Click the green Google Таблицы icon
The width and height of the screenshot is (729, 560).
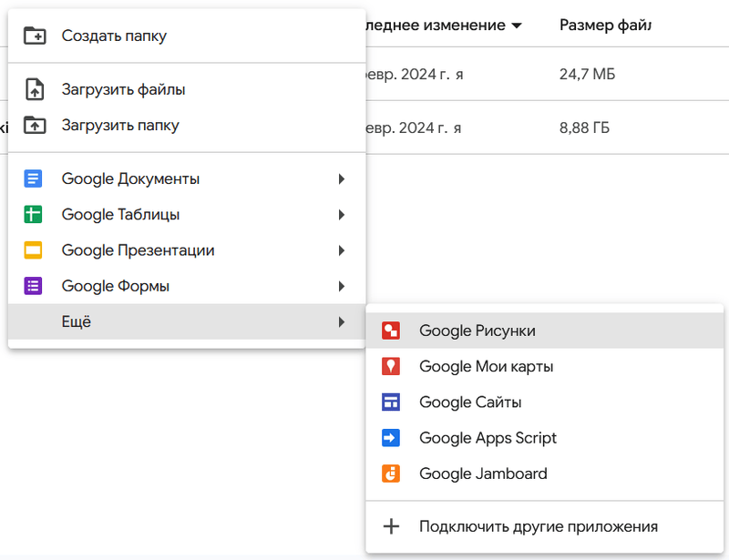click(34, 215)
